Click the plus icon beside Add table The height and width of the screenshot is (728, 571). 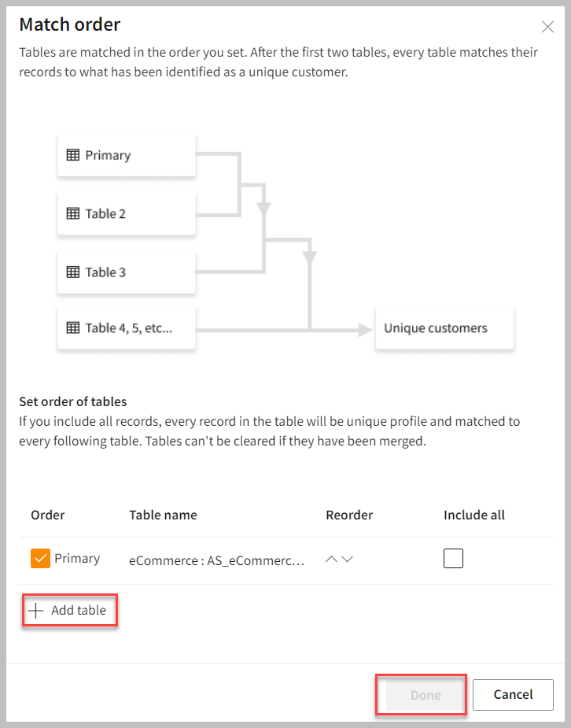pyautogui.click(x=35, y=610)
